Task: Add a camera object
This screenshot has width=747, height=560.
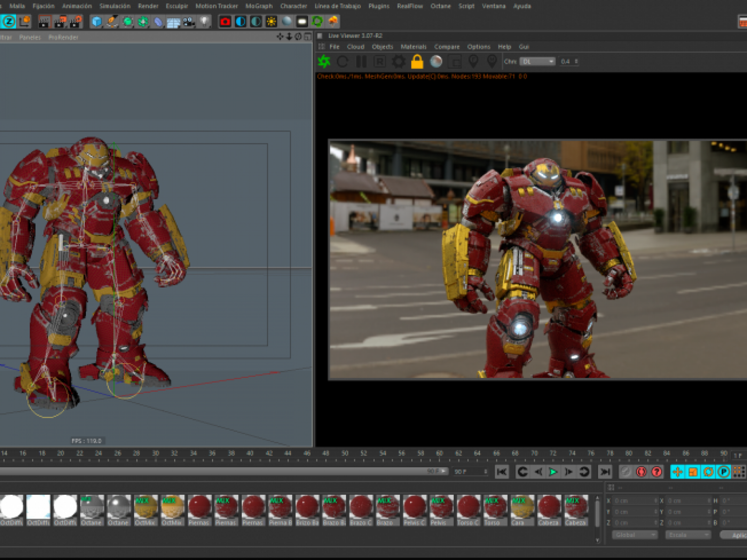Action: pyautogui.click(x=189, y=21)
